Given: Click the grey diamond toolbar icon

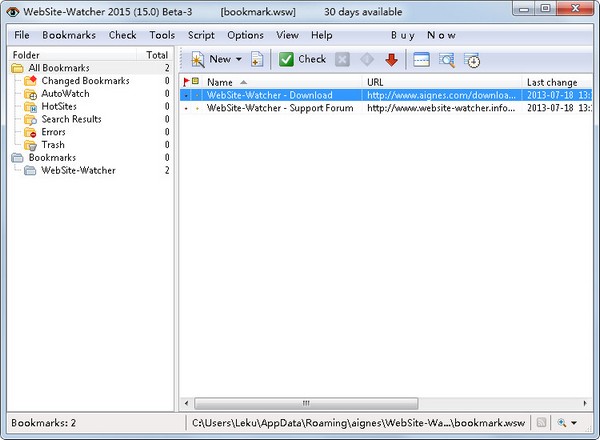Looking at the screenshot, I should (367, 60).
